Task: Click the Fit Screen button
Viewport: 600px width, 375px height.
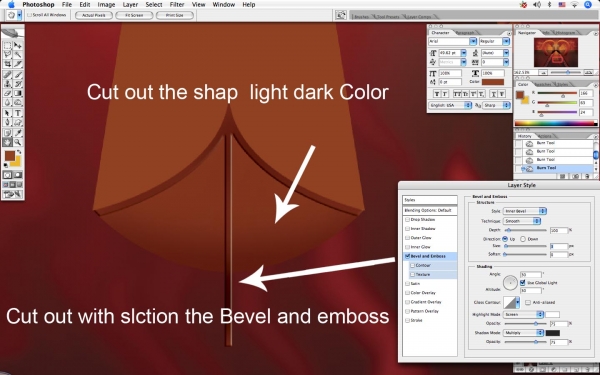Action: (x=134, y=15)
